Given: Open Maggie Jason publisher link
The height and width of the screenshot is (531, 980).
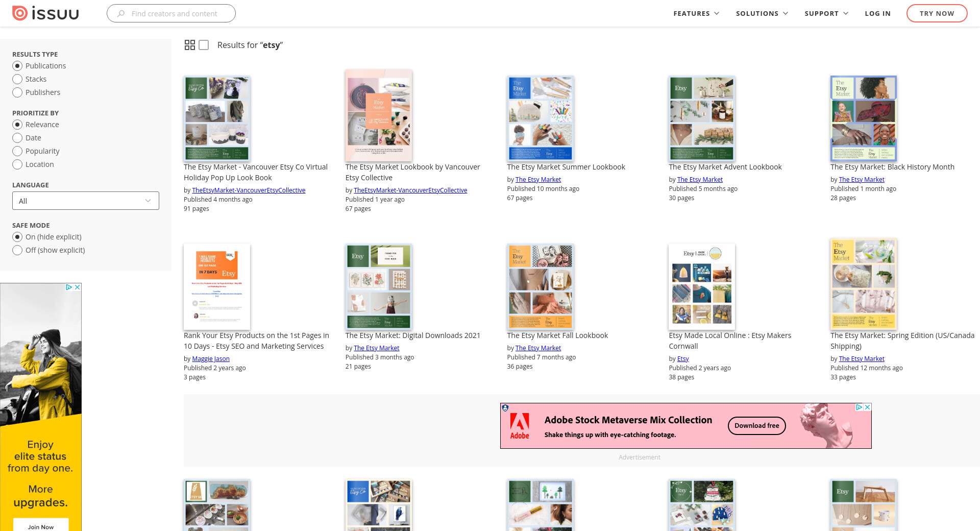Looking at the screenshot, I should (x=211, y=358).
